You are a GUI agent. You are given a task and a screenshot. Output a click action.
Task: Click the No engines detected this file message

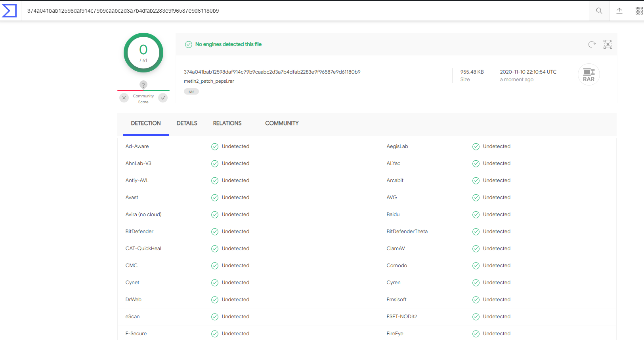(x=228, y=44)
